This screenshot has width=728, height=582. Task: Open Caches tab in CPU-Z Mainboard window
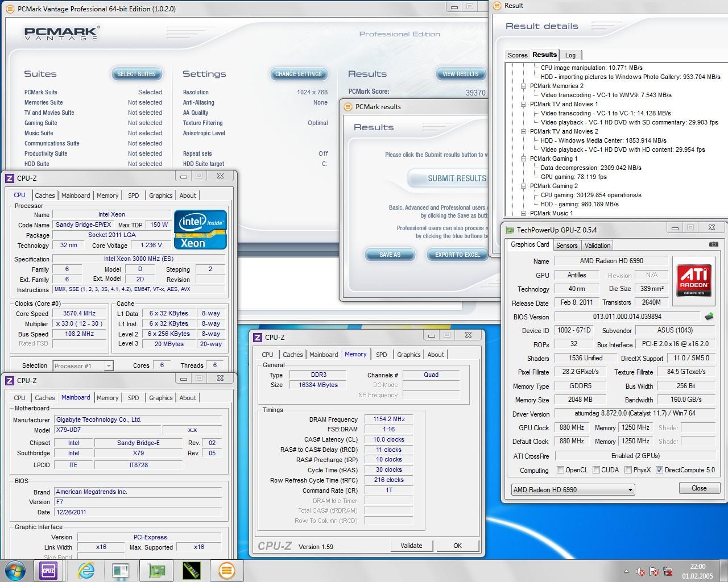(45, 398)
